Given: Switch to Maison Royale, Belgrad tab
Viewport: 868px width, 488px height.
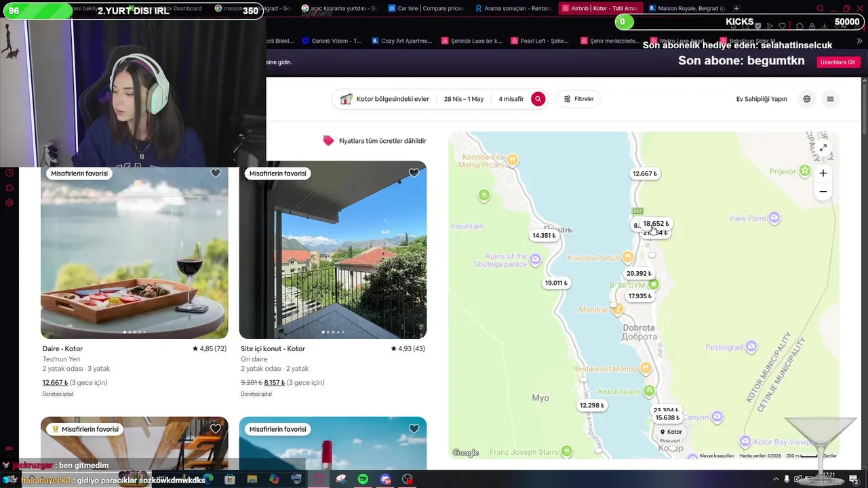Looking at the screenshot, I should point(686,8).
